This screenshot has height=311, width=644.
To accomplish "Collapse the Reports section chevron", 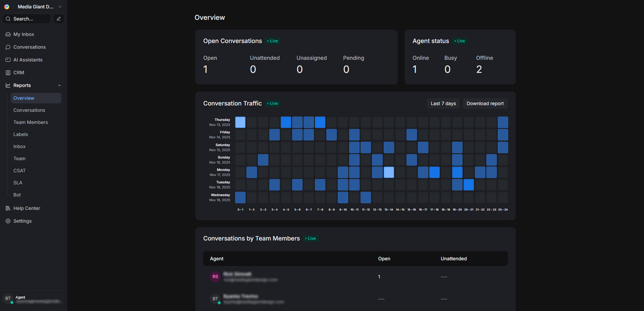I will click(x=59, y=85).
